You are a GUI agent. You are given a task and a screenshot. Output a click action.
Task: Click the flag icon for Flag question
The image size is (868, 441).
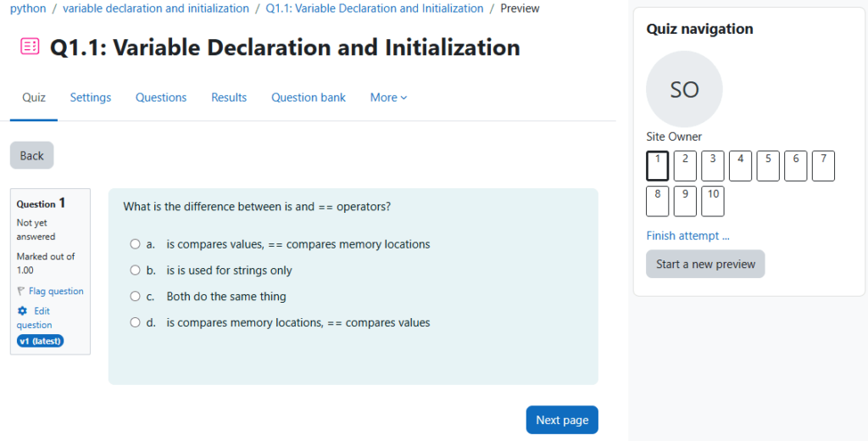pos(21,291)
